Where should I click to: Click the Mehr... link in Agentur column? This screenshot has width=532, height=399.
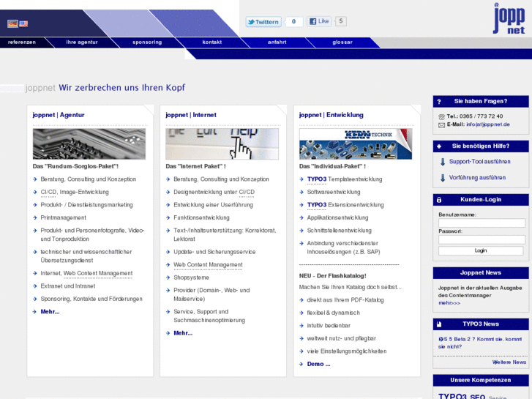[x=50, y=311]
